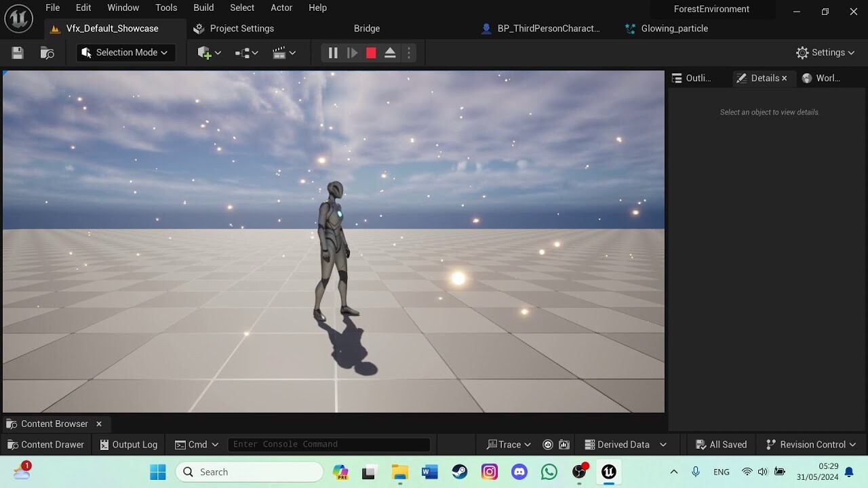Screen dimensions: 868x488
Task: Select the Save Current Level icon
Action: 17,52
